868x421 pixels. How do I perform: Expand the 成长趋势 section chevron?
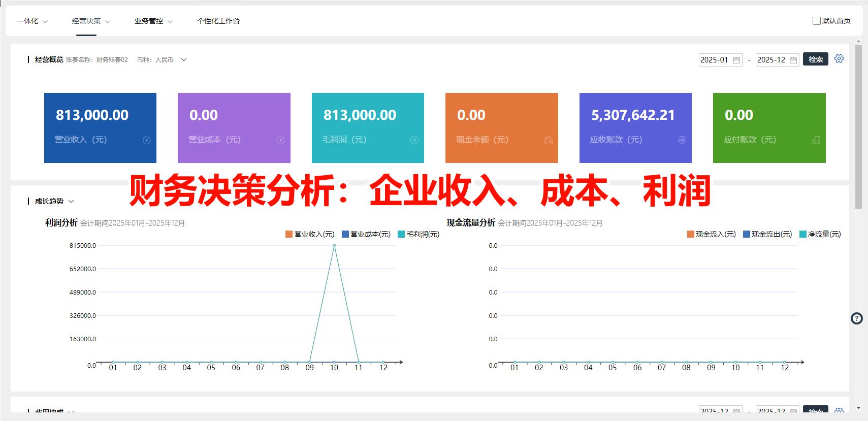click(x=71, y=202)
